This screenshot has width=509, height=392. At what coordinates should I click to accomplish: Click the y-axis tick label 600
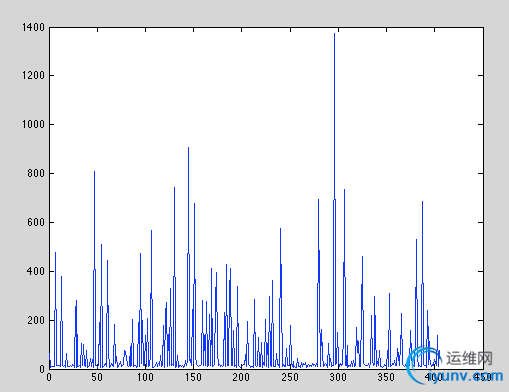36,222
